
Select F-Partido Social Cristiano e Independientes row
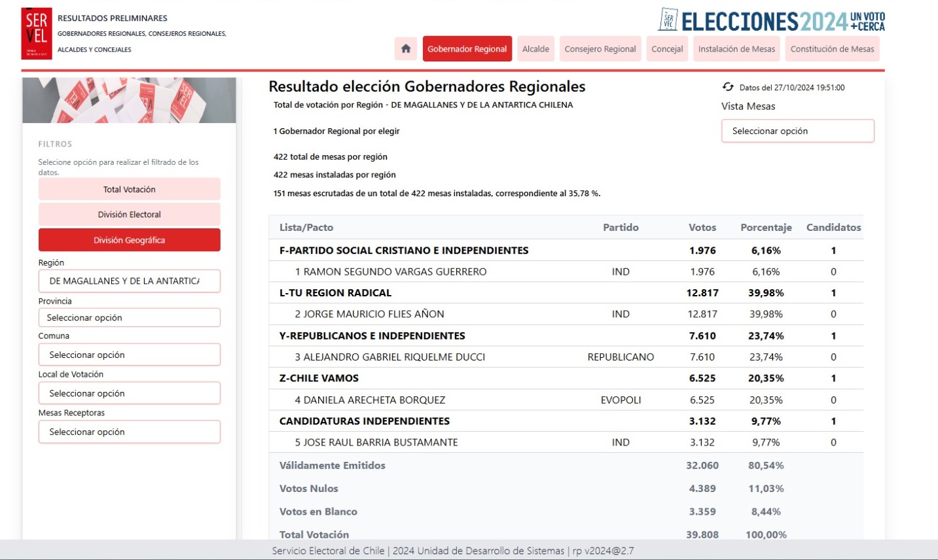click(x=566, y=251)
